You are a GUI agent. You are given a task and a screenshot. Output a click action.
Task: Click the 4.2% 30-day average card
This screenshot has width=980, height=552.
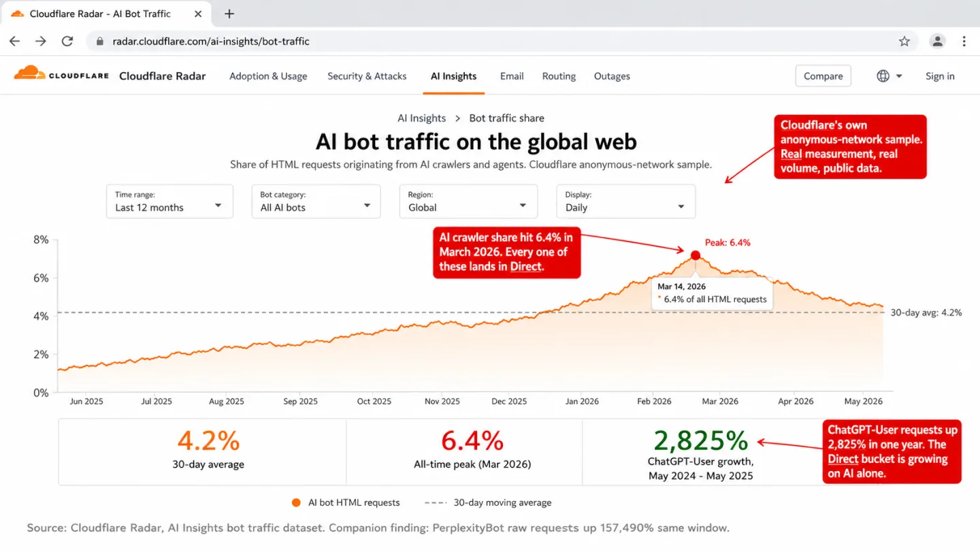click(202, 452)
